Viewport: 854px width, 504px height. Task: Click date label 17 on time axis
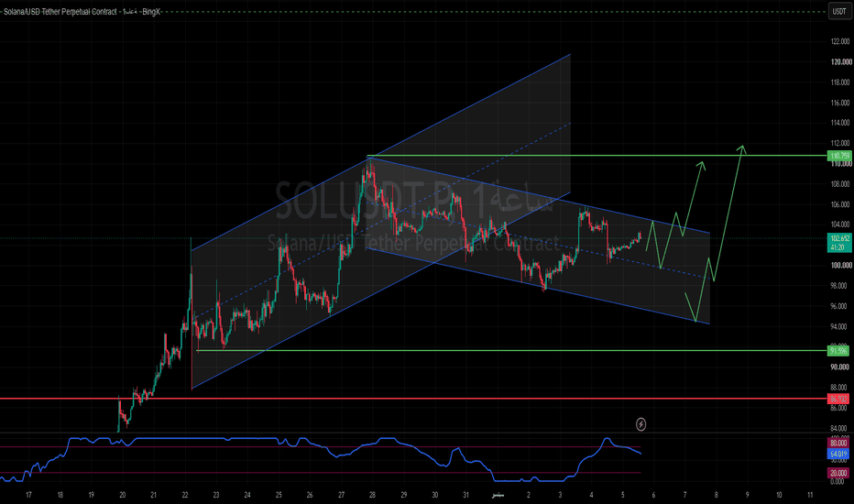click(x=28, y=495)
